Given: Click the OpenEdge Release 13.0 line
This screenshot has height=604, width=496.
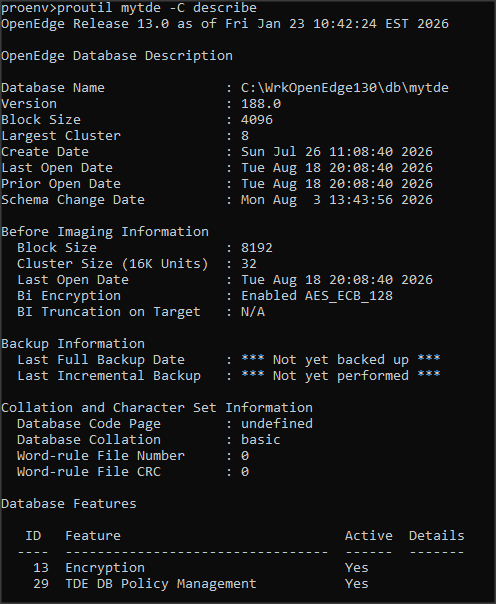Looking at the screenshot, I should click(225, 24).
